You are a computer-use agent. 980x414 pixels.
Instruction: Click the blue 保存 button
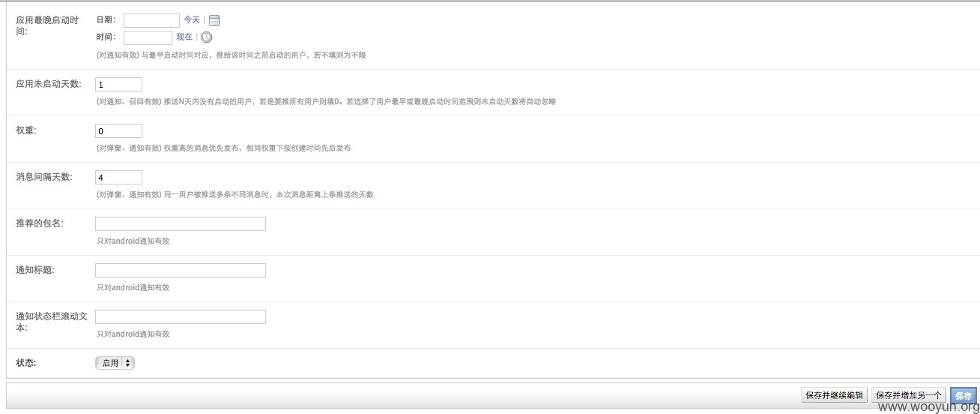964,395
